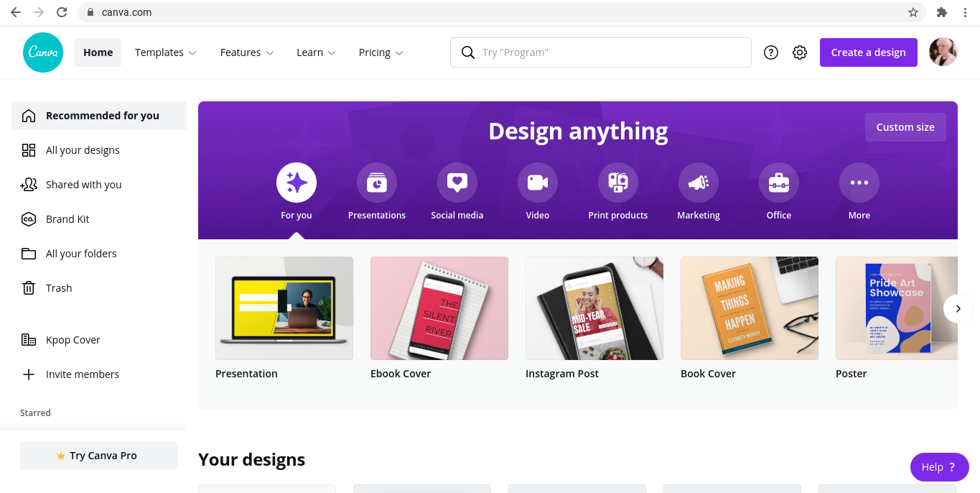Expand the Features dropdown menu
The width and height of the screenshot is (980, 493).
tap(247, 52)
